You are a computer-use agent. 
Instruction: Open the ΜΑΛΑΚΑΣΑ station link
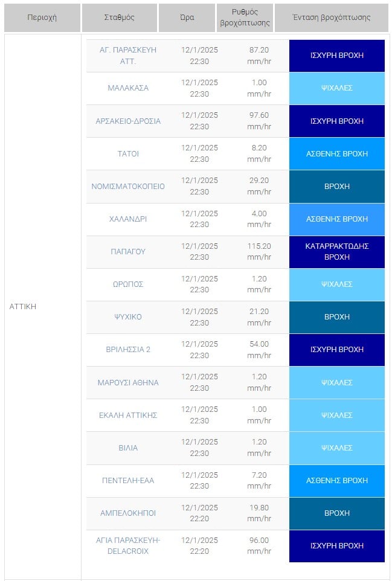[x=128, y=88]
